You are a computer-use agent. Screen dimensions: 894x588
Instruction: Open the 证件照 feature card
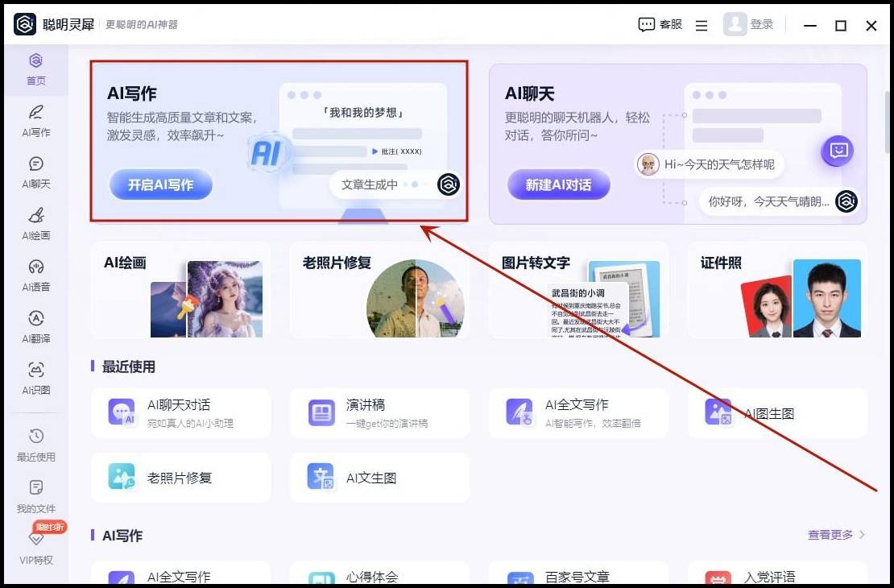click(776, 290)
